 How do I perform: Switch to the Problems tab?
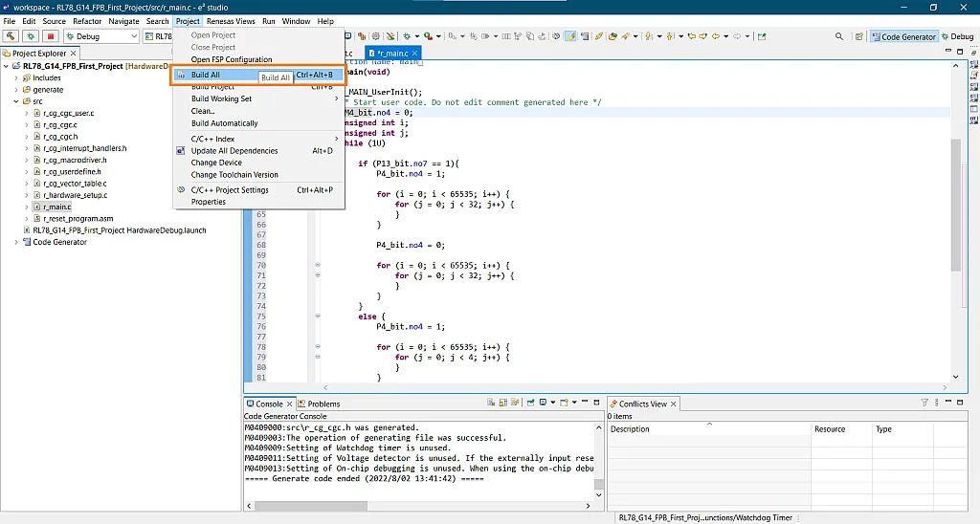[319, 404]
